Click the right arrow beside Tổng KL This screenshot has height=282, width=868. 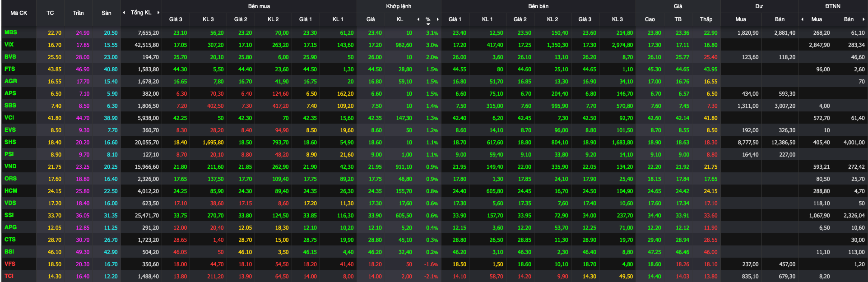click(x=158, y=13)
